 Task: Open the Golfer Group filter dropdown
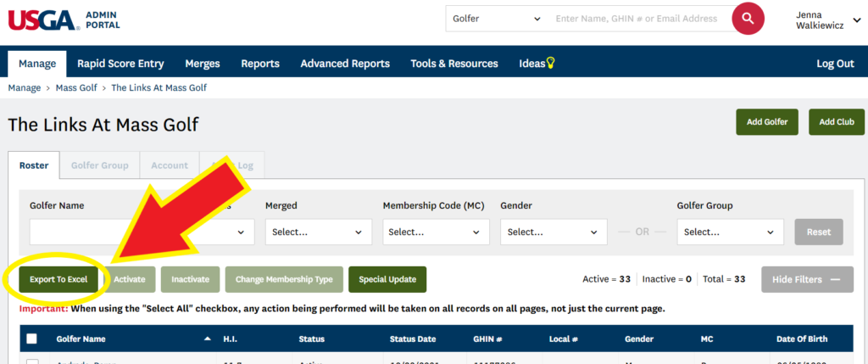click(730, 232)
